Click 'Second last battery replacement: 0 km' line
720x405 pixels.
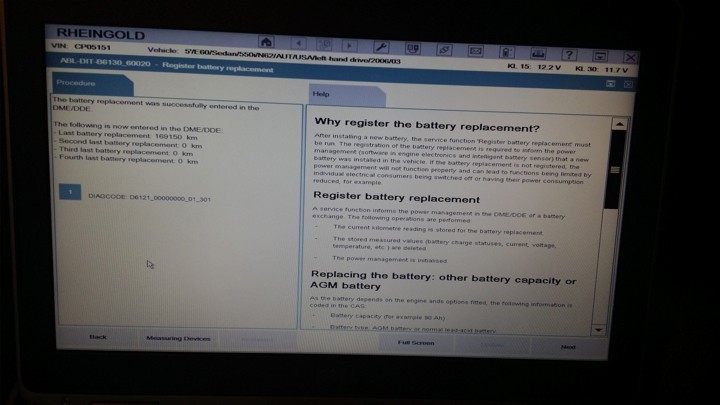tap(130, 143)
